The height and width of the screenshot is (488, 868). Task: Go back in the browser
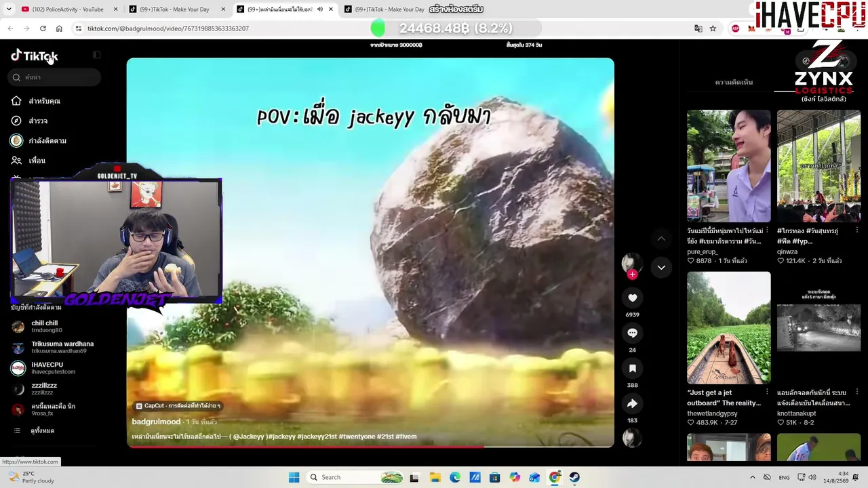(10, 28)
